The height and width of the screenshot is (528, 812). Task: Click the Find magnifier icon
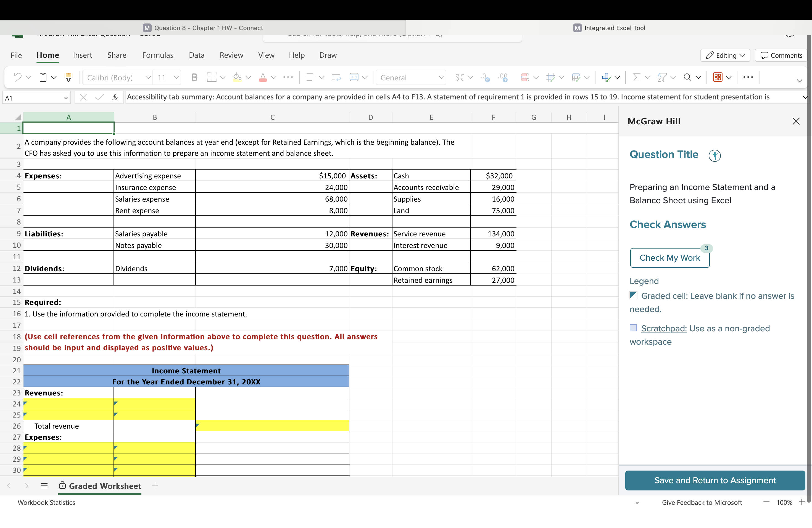(x=687, y=77)
